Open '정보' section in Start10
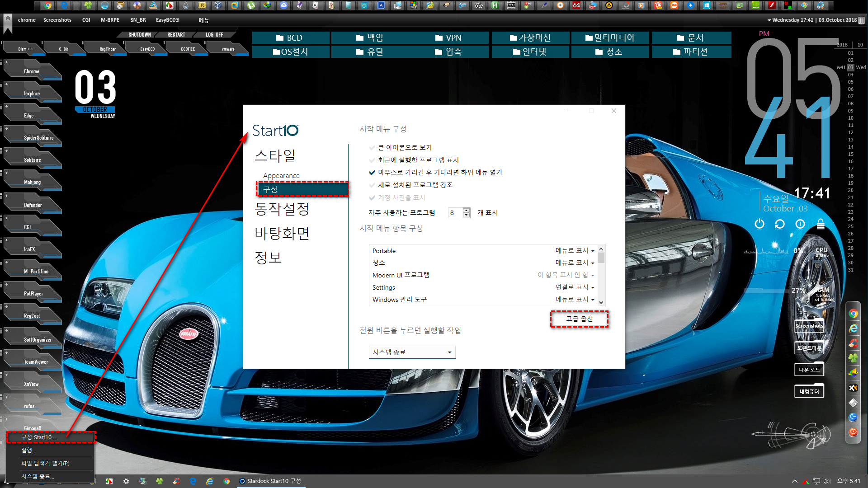 (268, 258)
